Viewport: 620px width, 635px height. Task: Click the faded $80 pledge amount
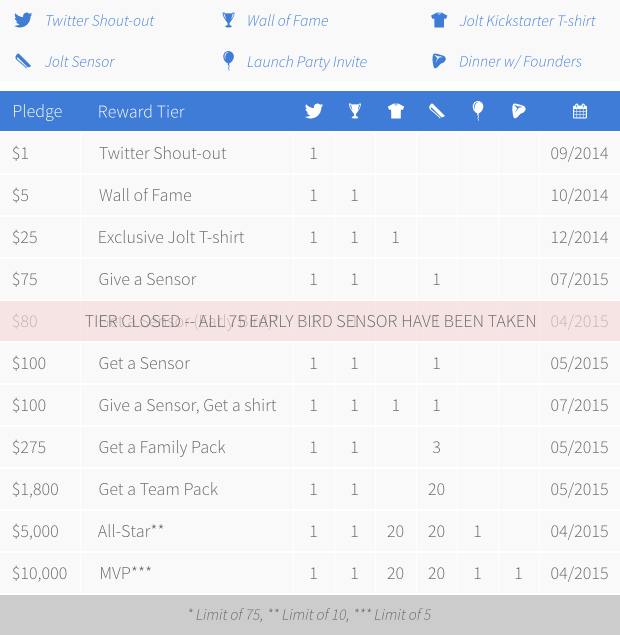[x=25, y=322]
